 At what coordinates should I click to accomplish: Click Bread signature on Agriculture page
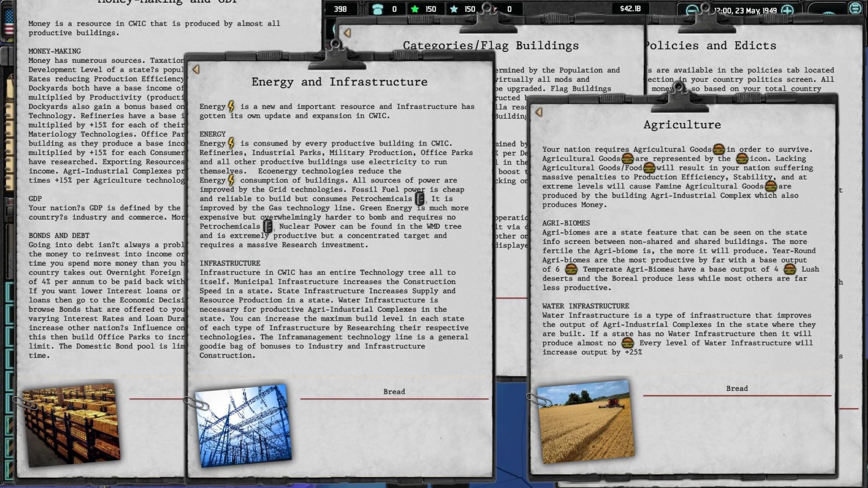pyautogui.click(x=736, y=389)
